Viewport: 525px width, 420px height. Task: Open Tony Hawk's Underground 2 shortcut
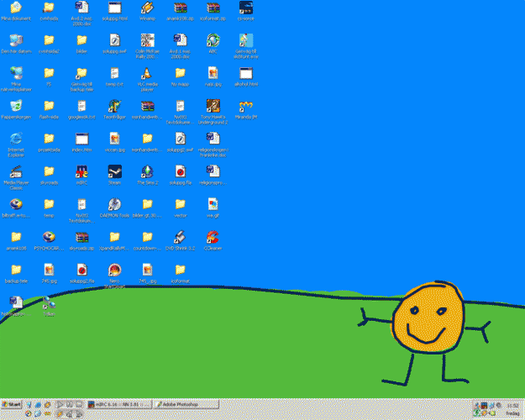213,106
